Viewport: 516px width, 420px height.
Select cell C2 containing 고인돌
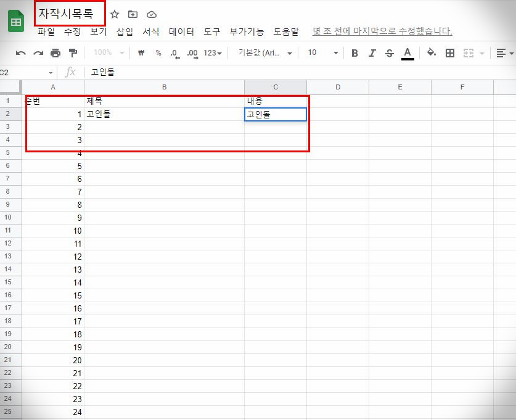tap(276, 114)
